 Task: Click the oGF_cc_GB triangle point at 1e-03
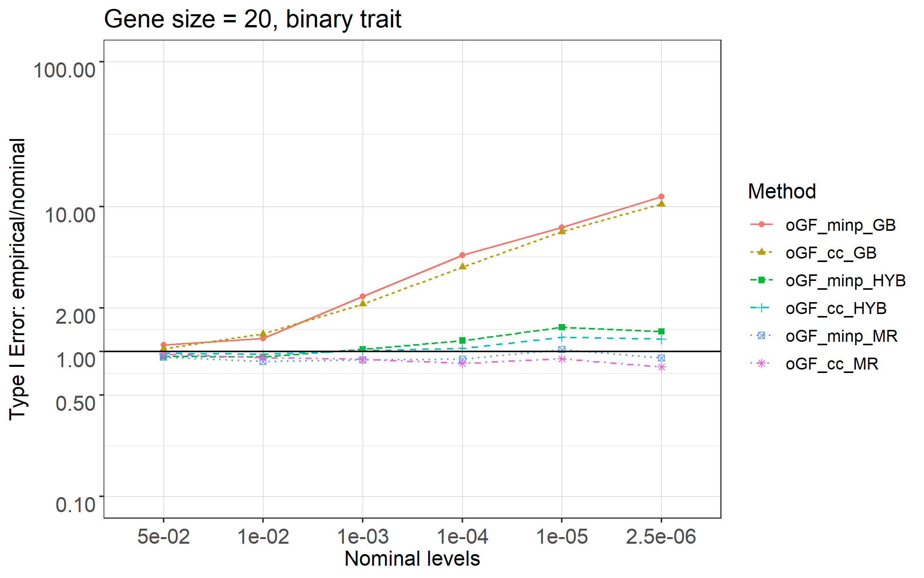tap(363, 303)
